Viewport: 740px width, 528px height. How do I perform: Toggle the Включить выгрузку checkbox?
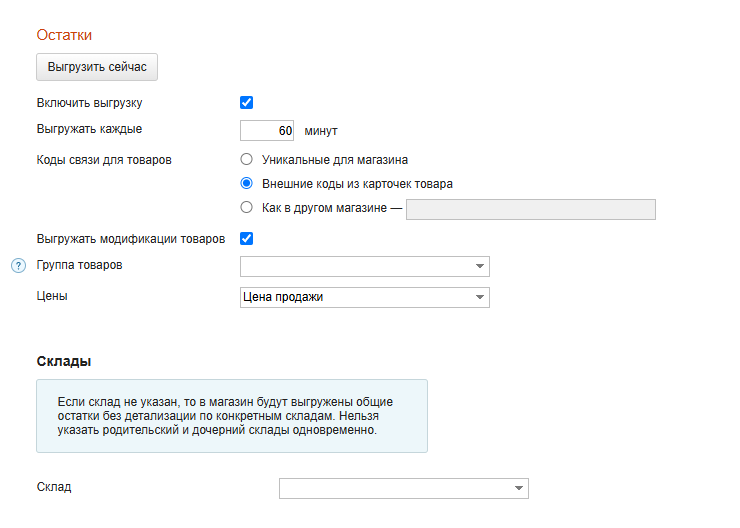point(246,102)
